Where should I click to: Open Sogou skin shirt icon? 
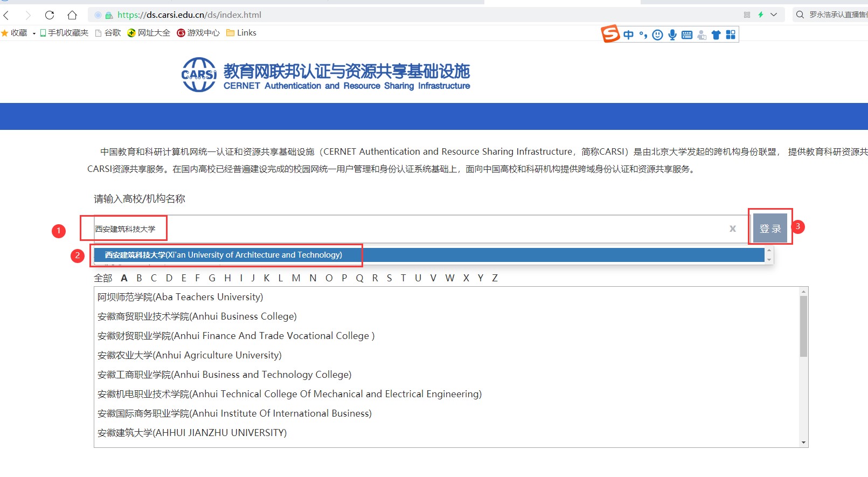coord(716,35)
